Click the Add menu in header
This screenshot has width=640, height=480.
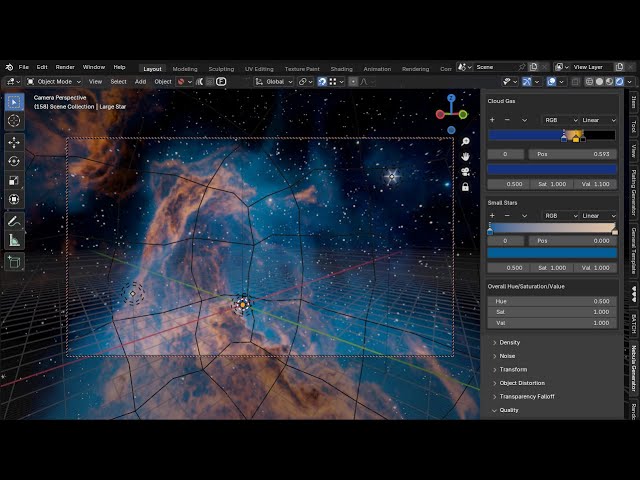click(140, 82)
